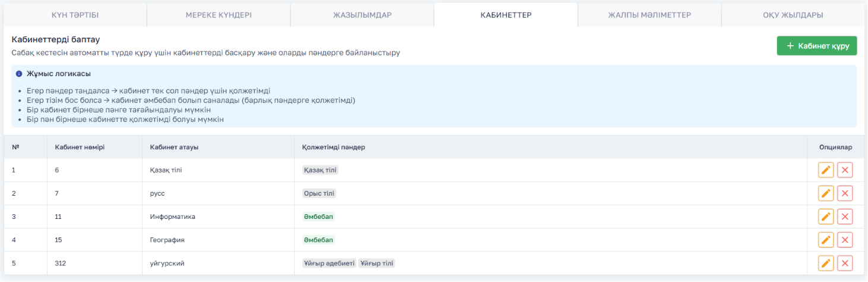Switch to ОҚУ ЖЫЛДАРЫ tab

[793, 15]
